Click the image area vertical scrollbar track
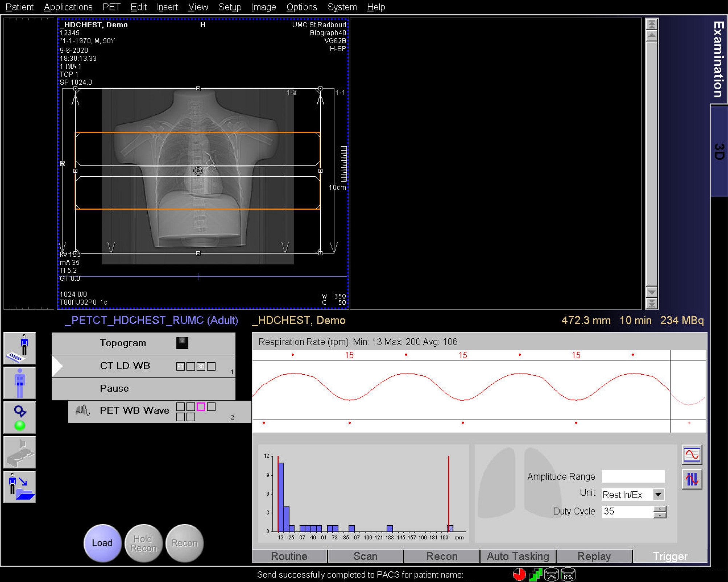This screenshot has height=582, width=728. [x=651, y=164]
